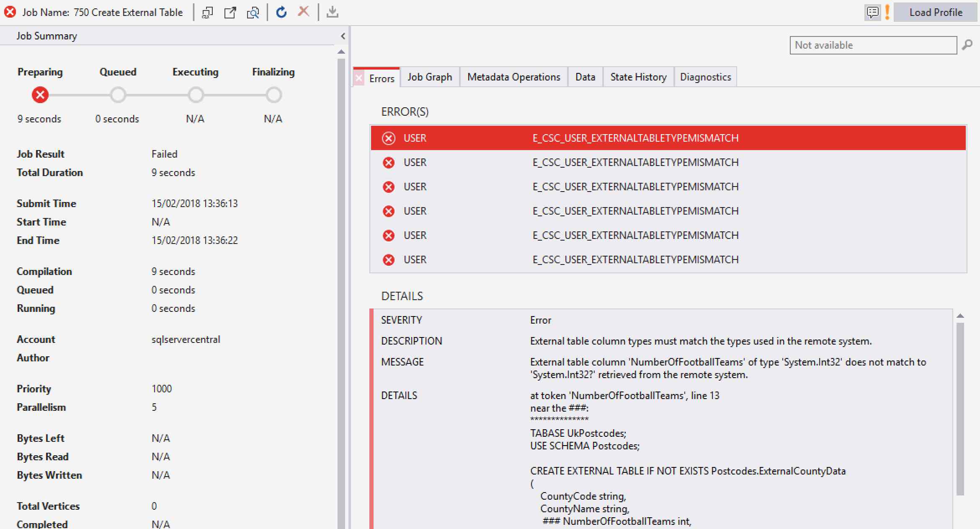Viewport: 980px width, 529px height.
Task: Click the feedback speech bubble icon
Action: (872, 12)
